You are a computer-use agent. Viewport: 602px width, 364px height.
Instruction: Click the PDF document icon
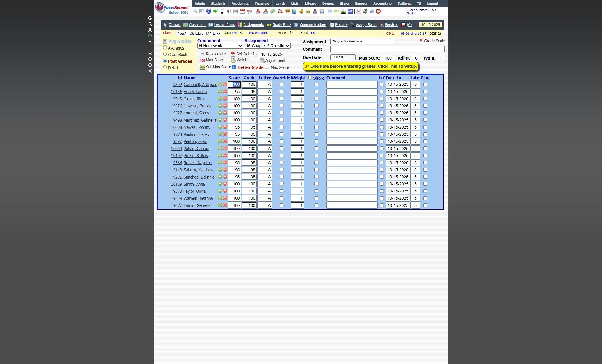pyautogui.click(x=358, y=11)
